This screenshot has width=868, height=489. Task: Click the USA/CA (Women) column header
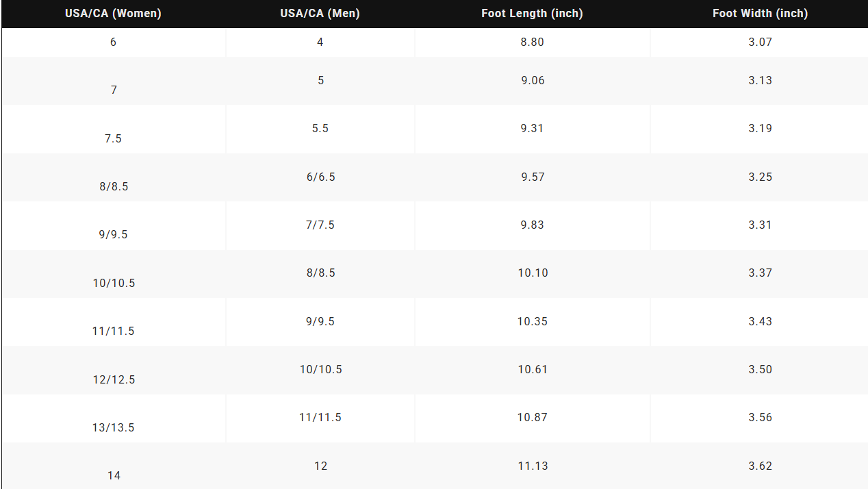(114, 14)
